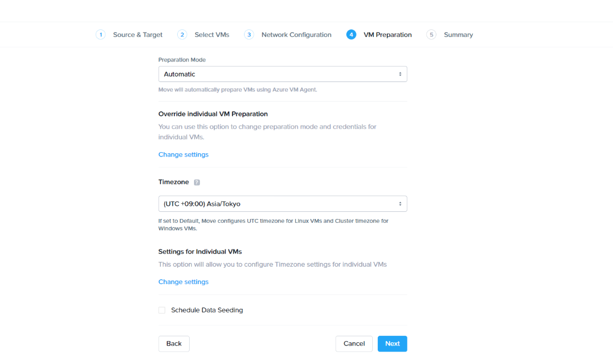
Task: Click the active step 4 circle icon
Action: (x=351, y=35)
